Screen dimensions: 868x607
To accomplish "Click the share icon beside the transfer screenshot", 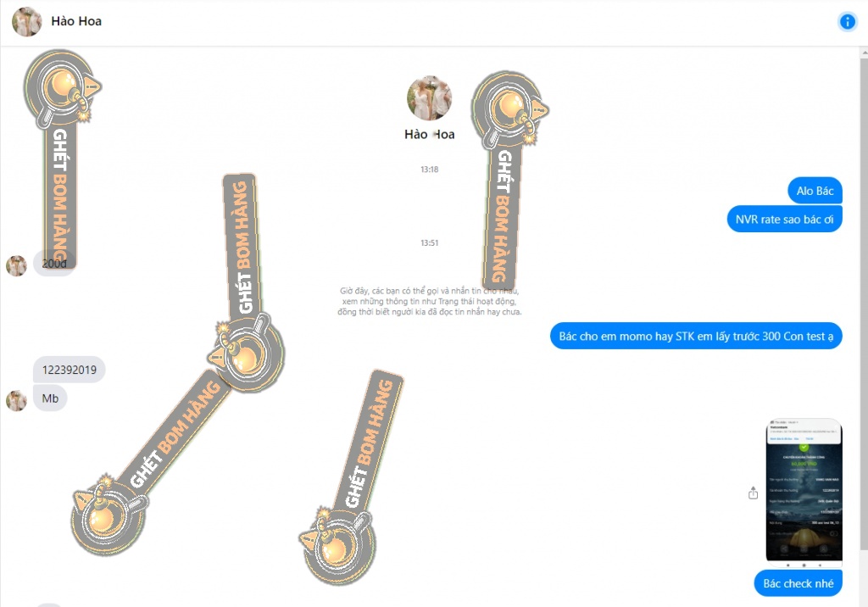I will click(753, 493).
